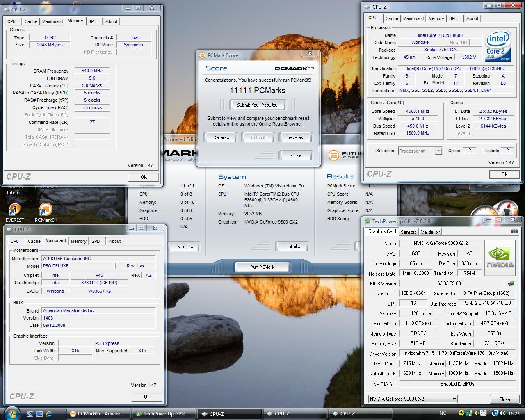Click the BIOS Version 62.92.39.00.11 field
This screenshot has width=525, height=420.
tap(452, 283)
